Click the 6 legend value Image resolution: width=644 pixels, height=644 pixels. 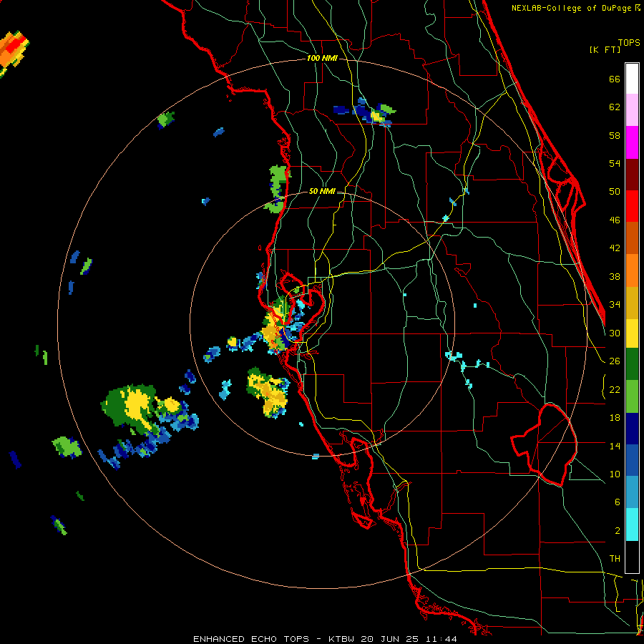[617, 502]
